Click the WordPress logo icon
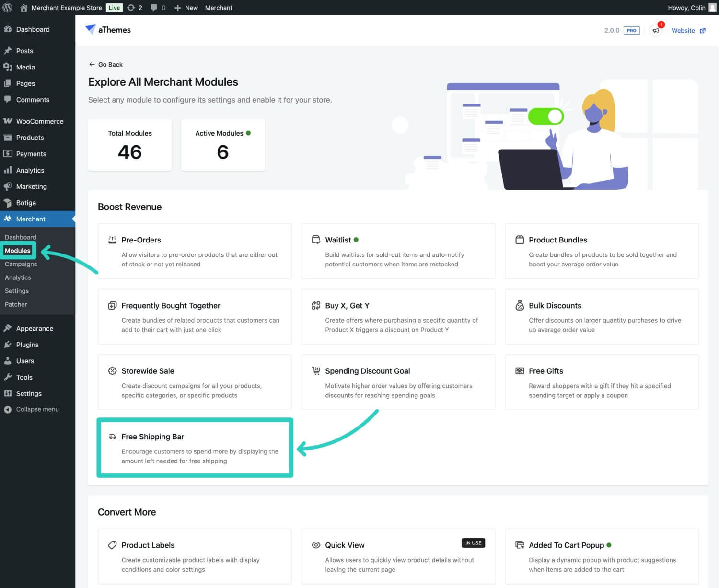 point(7,8)
